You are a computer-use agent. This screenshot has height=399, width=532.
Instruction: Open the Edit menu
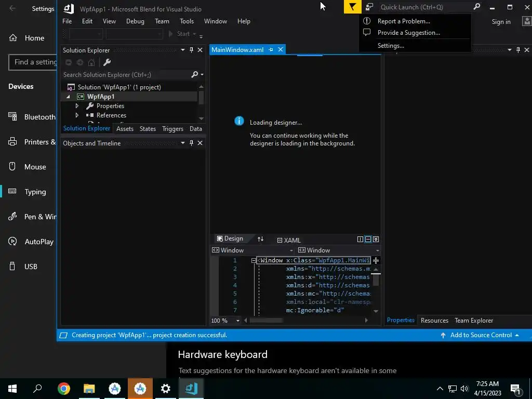(87, 21)
